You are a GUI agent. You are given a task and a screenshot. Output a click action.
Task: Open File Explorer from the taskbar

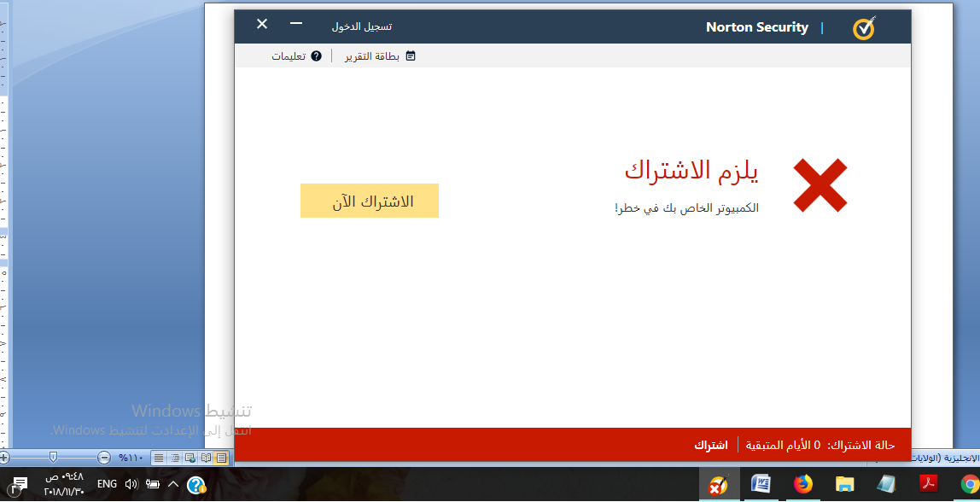[844, 484]
